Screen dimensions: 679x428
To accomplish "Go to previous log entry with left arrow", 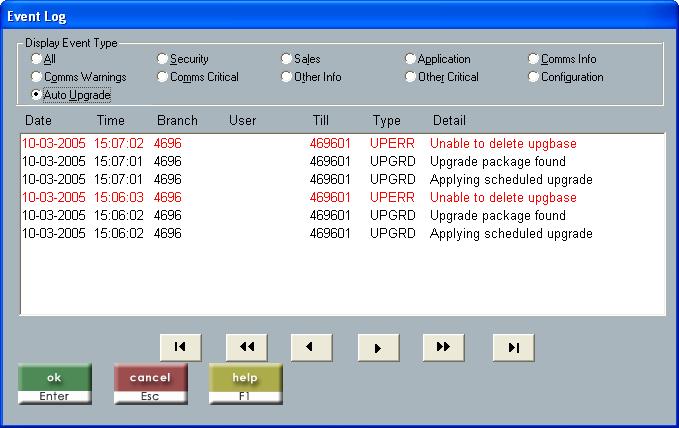I will click(x=311, y=347).
